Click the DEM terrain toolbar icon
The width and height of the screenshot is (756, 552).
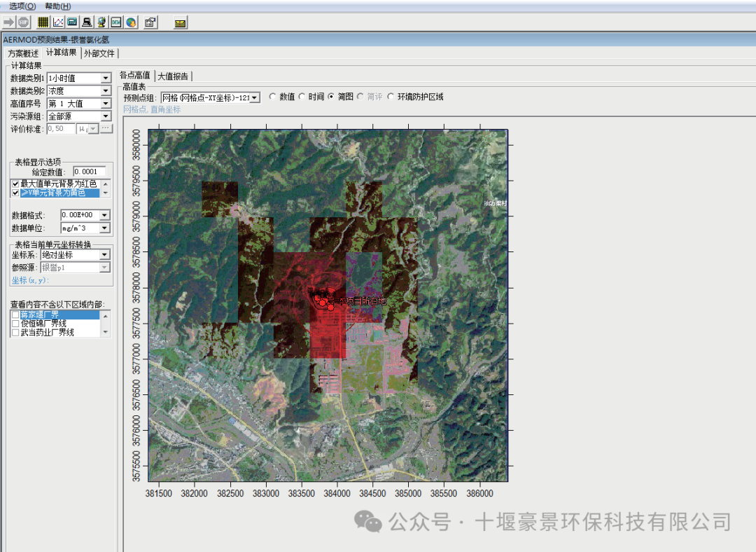click(116, 22)
